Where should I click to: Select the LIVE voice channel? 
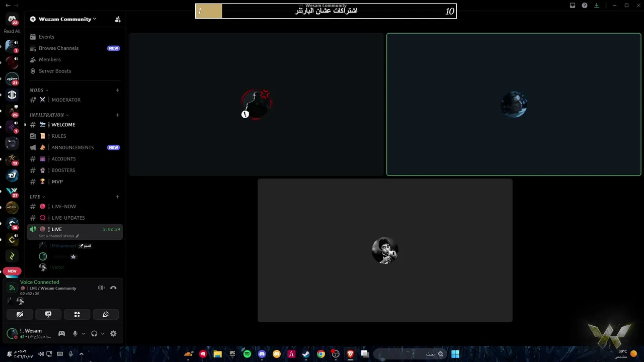(x=74, y=232)
